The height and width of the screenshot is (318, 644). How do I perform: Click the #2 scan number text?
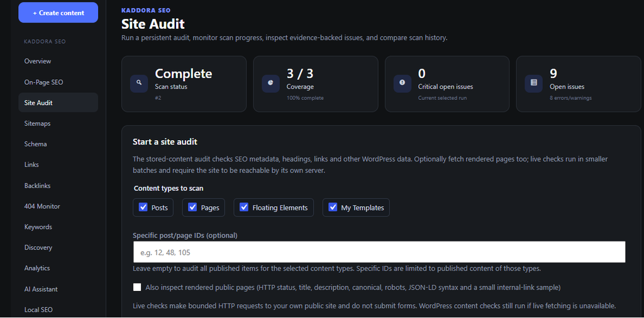tap(158, 97)
